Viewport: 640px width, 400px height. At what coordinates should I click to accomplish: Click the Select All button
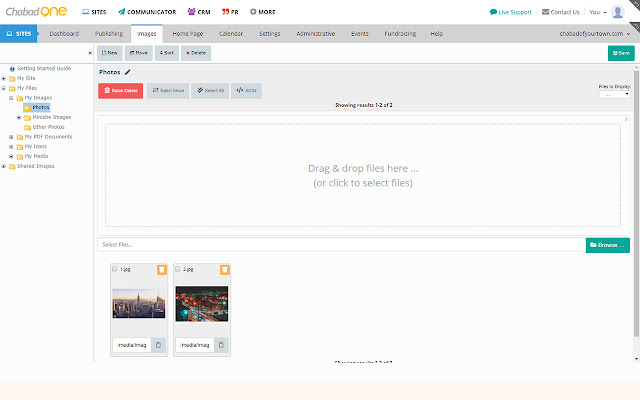(210, 91)
